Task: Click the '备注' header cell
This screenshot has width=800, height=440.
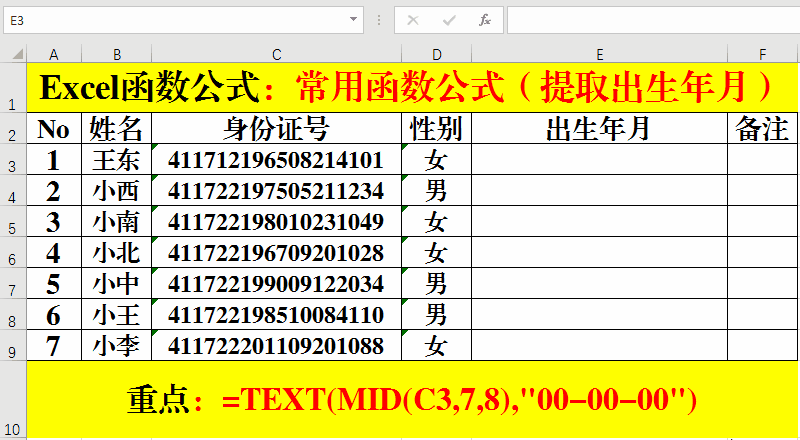Action: pos(763,128)
